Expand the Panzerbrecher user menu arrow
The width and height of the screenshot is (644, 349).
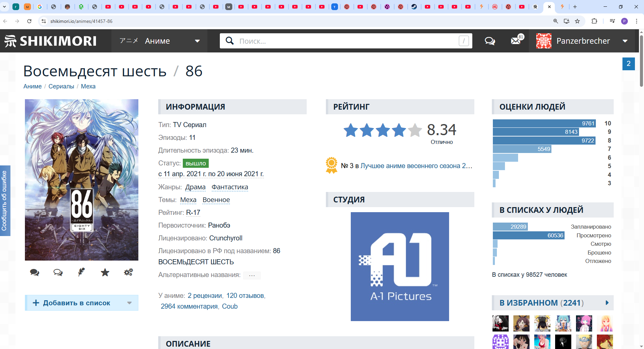(625, 41)
